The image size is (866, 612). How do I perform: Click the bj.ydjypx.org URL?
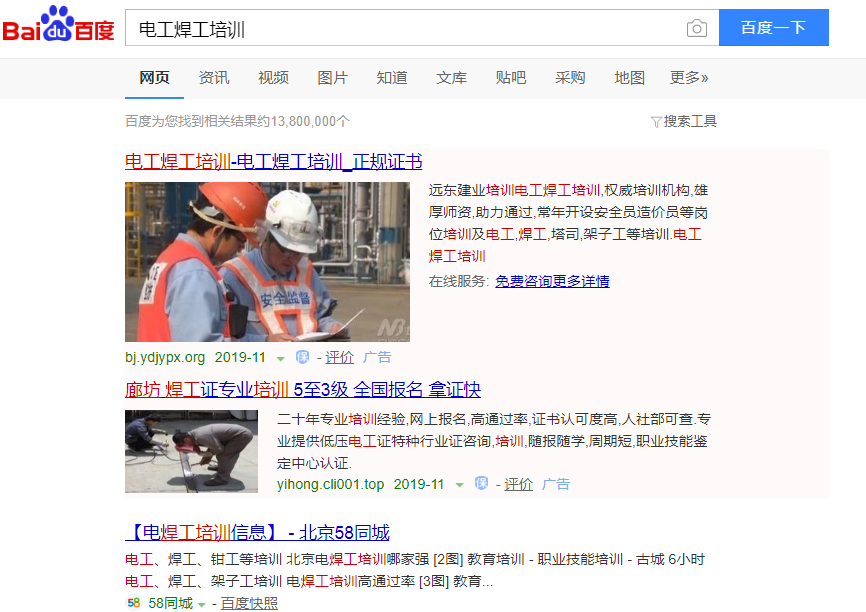[165, 357]
